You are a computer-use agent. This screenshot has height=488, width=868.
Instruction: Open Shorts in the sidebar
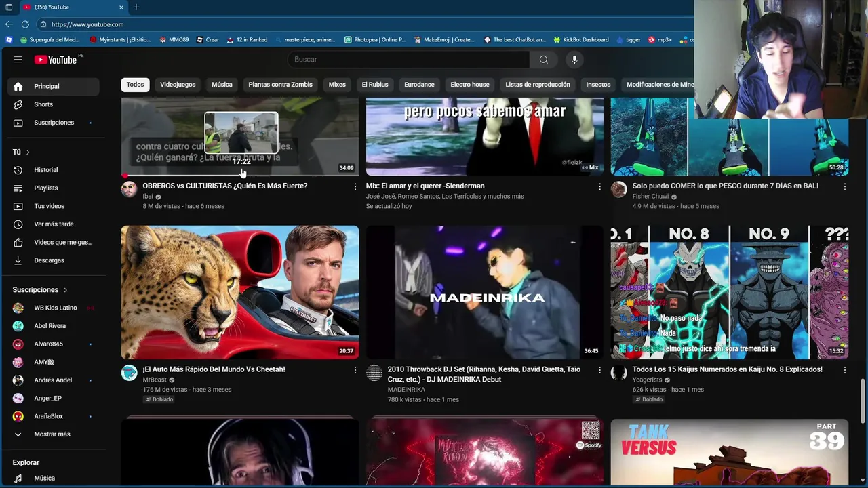pos(54,104)
